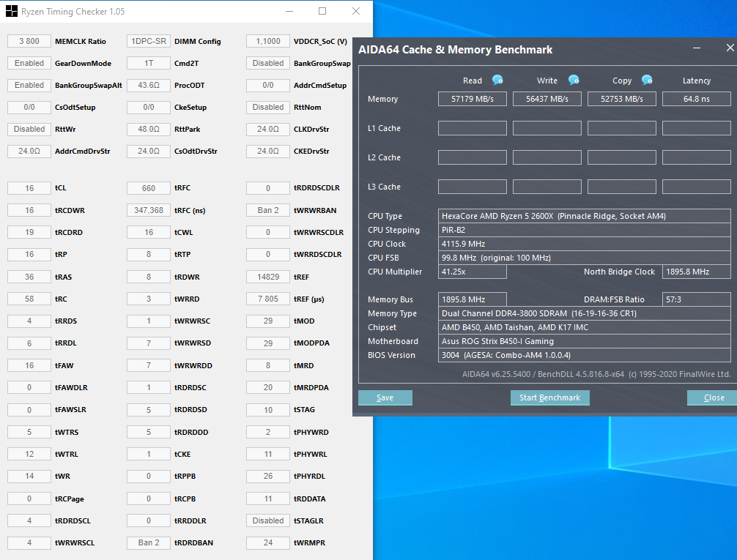Click the Copy info bubble icon
The height and width of the screenshot is (560, 737).
click(647, 80)
